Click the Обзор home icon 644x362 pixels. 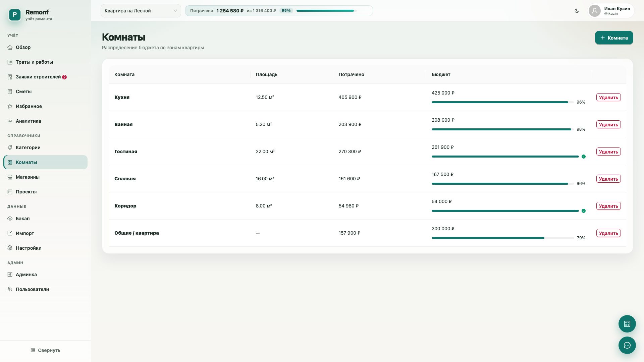pyautogui.click(x=10, y=47)
